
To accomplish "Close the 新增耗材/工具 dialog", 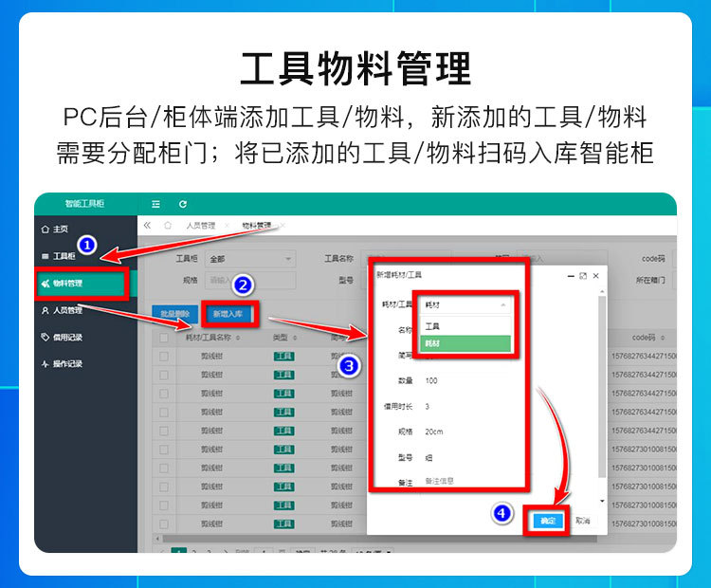I will [596, 276].
